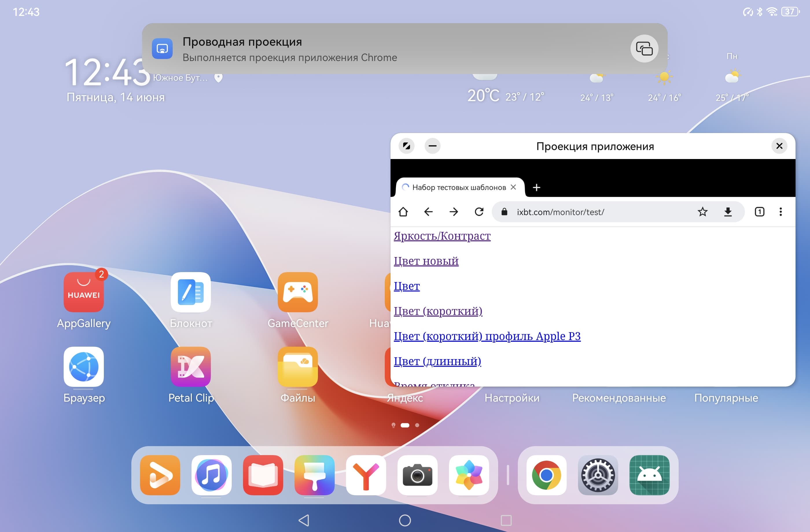Viewport: 810px width, 532px height.
Task: Open the Chrome app in the dock
Action: (x=546, y=475)
